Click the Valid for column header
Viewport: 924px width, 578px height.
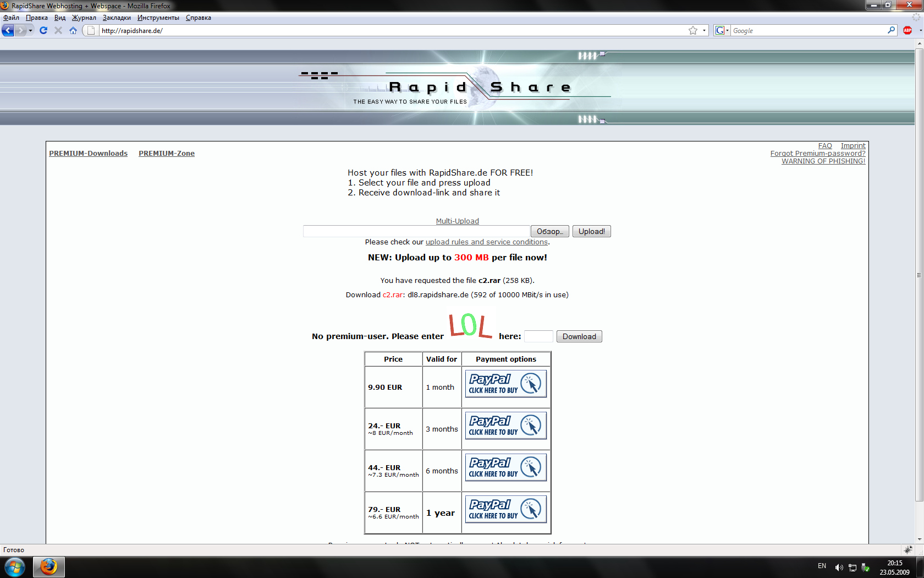pyautogui.click(x=442, y=359)
